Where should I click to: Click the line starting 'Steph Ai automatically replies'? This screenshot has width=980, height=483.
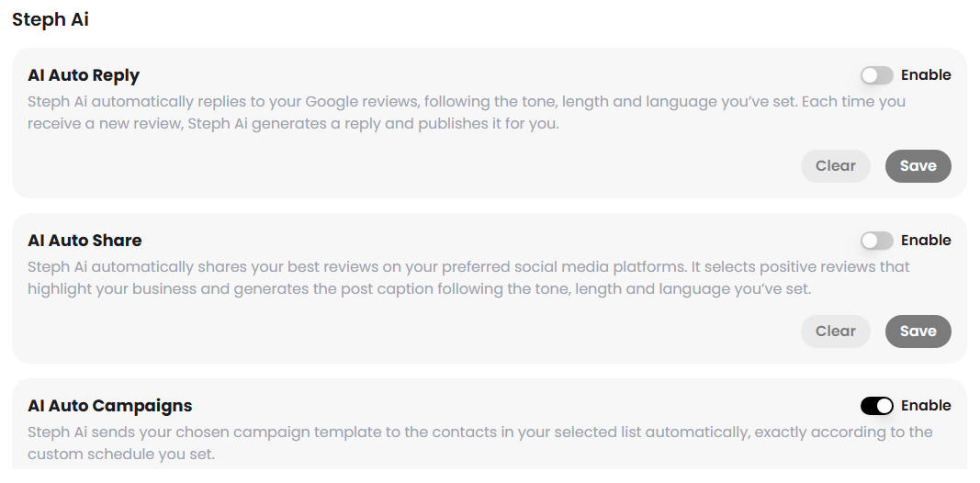click(467, 101)
